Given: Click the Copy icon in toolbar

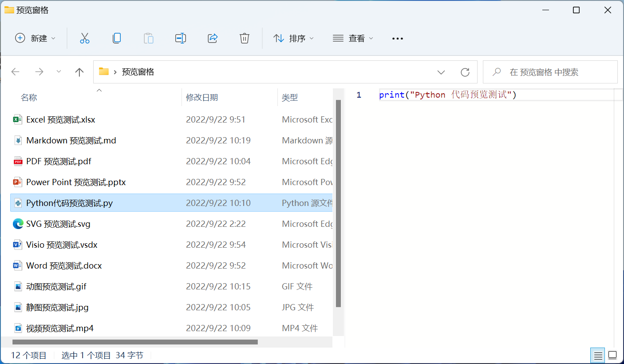Looking at the screenshot, I should pyautogui.click(x=117, y=38).
